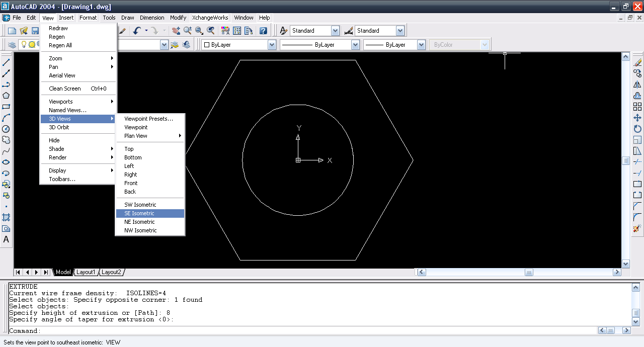Select the Ellipse draw tool
This screenshot has width=644, height=347.
(7, 162)
